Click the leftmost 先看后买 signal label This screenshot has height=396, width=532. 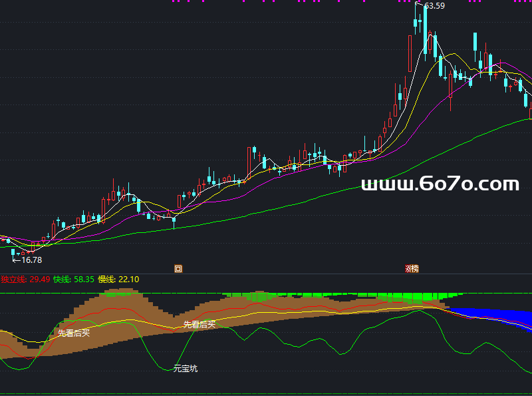74,333
